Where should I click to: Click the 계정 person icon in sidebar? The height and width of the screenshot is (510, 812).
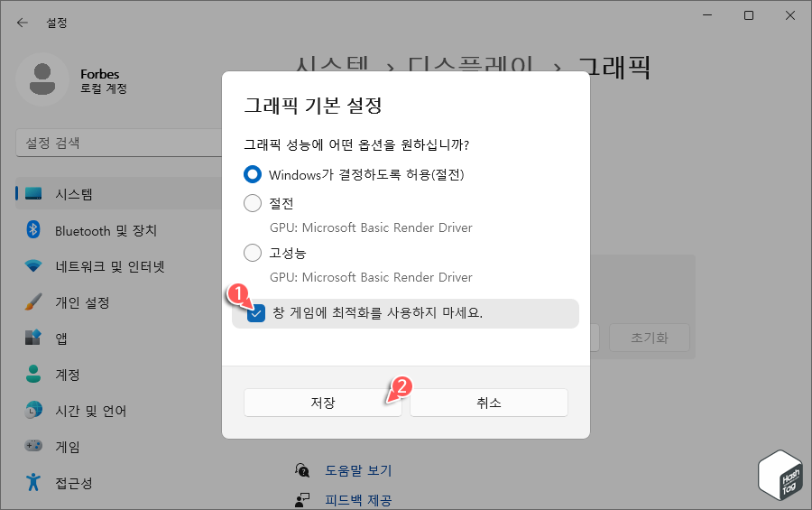33,375
